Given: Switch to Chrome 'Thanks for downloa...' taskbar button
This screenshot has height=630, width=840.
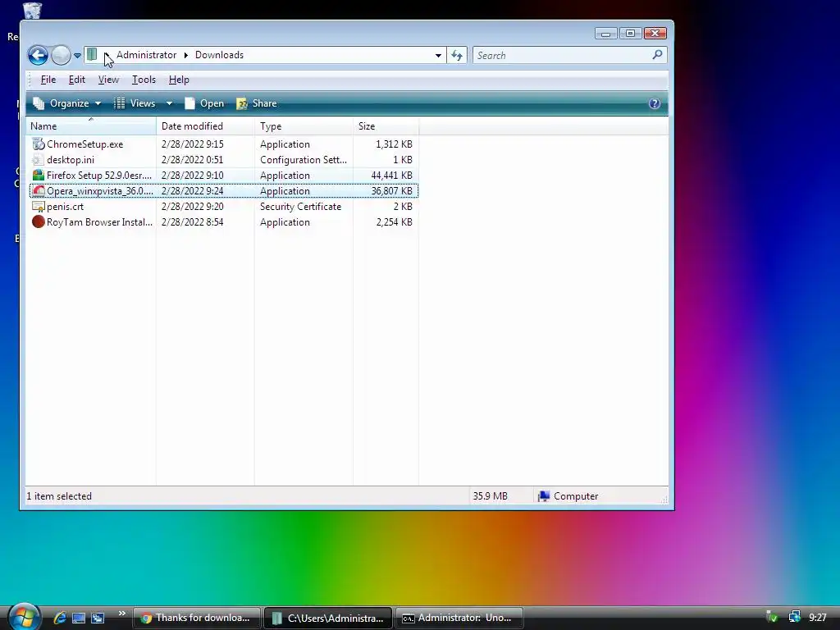Looking at the screenshot, I should [x=197, y=618].
